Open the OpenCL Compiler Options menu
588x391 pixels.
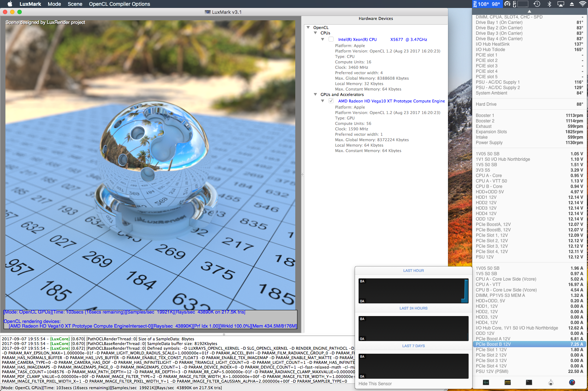pos(119,4)
